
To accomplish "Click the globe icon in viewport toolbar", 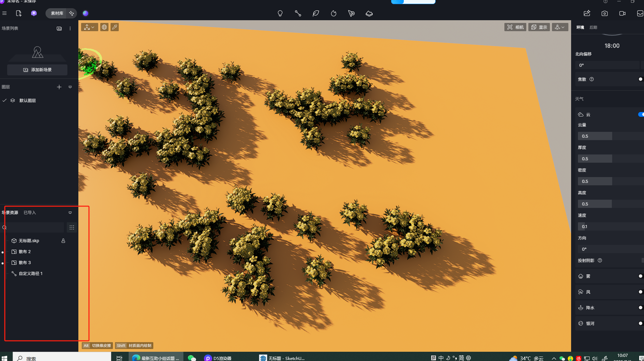I will tap(104, 27).
